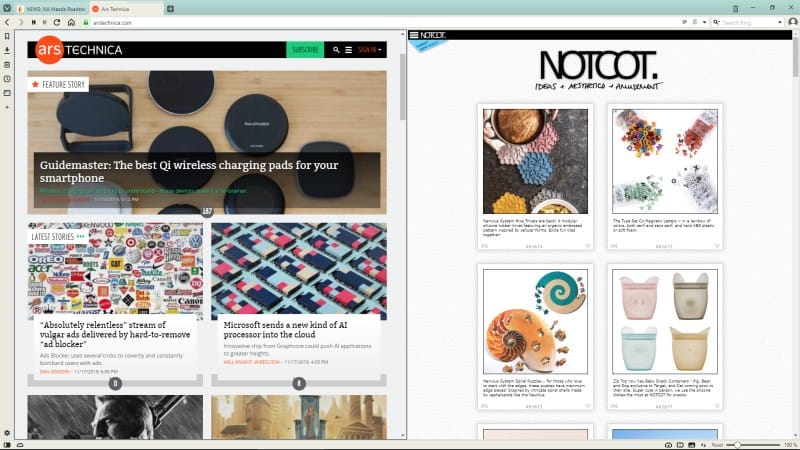Open the Bookmarks panel in sidebar
The height and width of the screenshot is (450, 800).
[x=7, y=36]
